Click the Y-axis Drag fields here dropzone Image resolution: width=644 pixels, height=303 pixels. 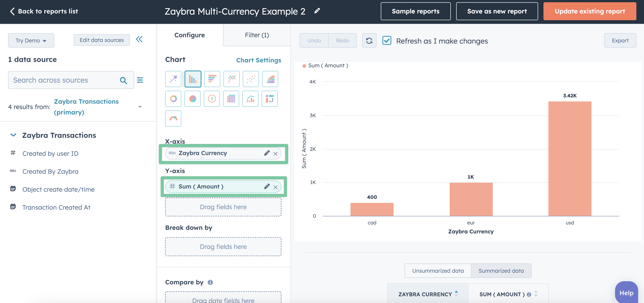(223, 207)
